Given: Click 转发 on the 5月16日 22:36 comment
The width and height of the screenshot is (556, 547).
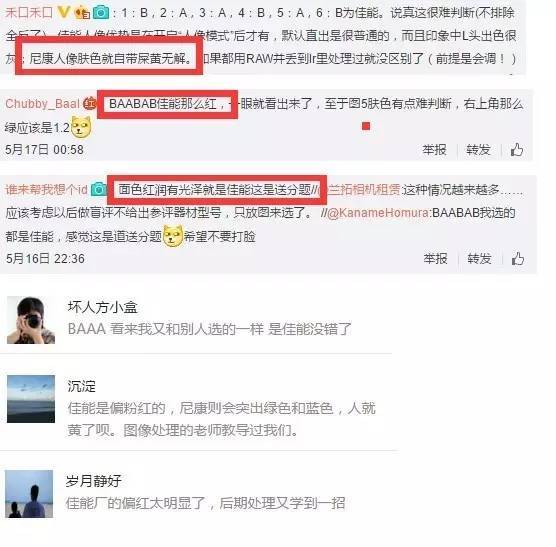Looking at the screenshot, I should (x=479, y=259).
